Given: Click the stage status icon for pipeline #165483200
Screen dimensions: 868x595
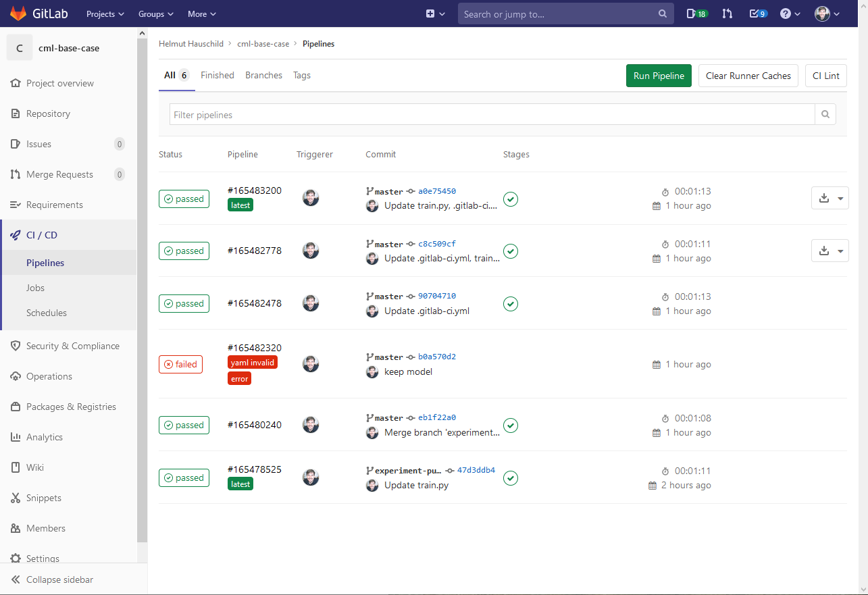Looking at the screenshot, I should pos(511,199).
